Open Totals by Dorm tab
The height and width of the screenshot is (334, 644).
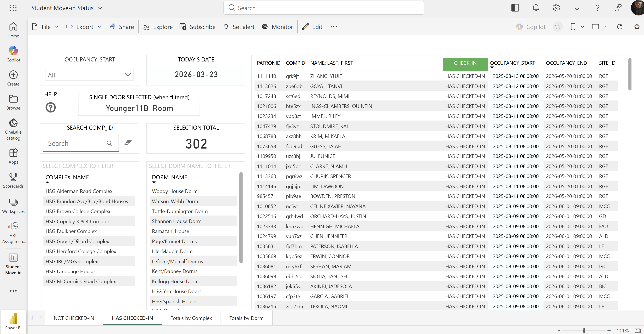[246, 318]
